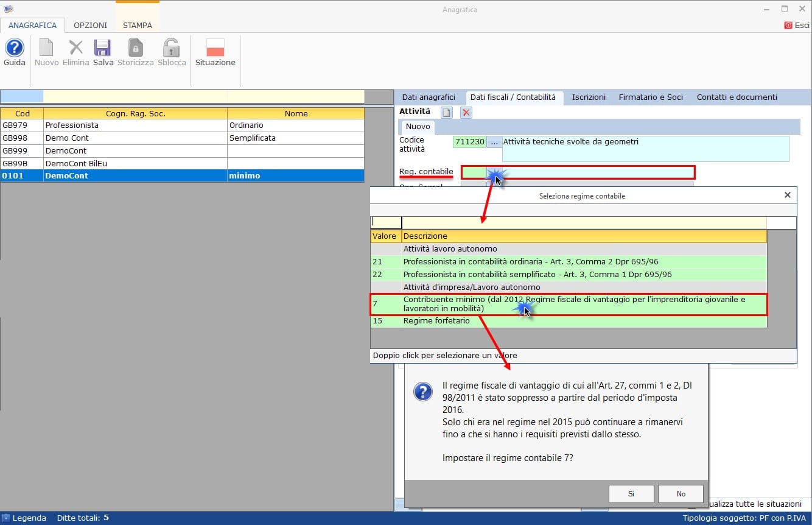Select row 15 Regime forfetario
Screen dimensions: 812x525
click(569, 321)
